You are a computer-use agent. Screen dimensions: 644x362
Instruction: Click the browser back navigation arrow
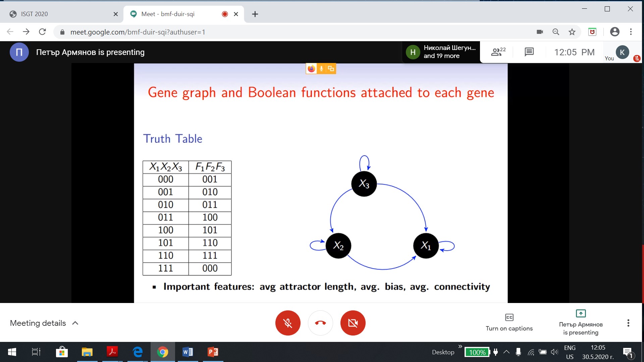(x=10, y=32)
